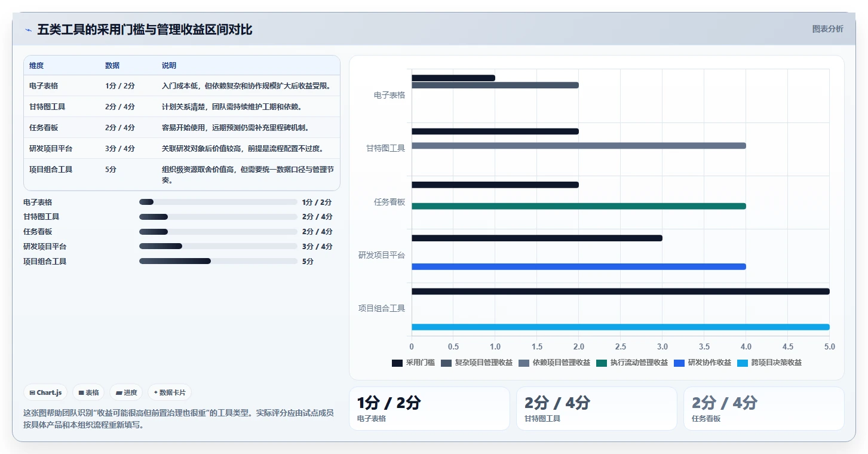
Task: Click the 电子表格 chart axis label
Action: (389, 95)
